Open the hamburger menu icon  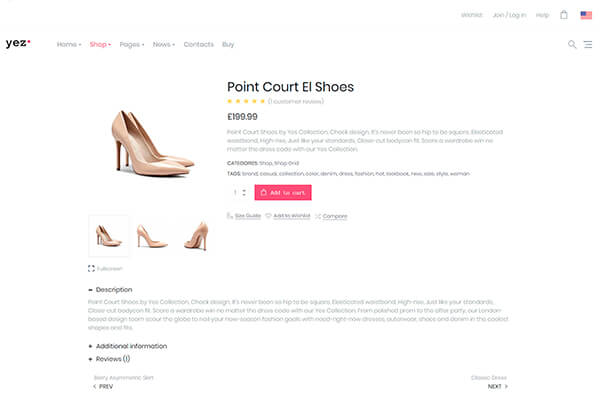(588, 44)
